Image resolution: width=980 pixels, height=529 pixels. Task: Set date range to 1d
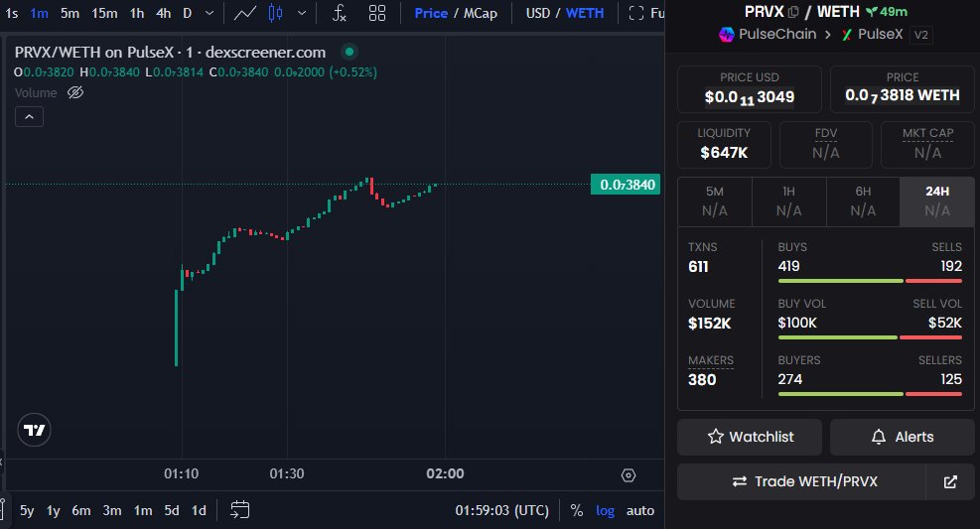[x=199, y=510]
